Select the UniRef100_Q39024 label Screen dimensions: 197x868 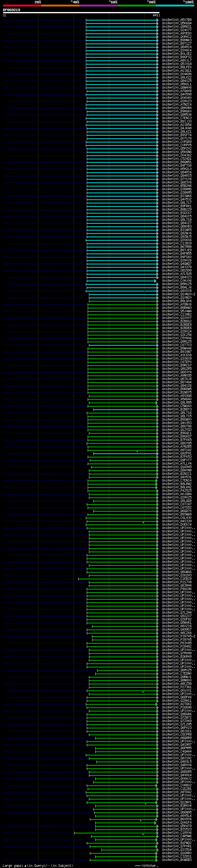click(x=176, y=331)
